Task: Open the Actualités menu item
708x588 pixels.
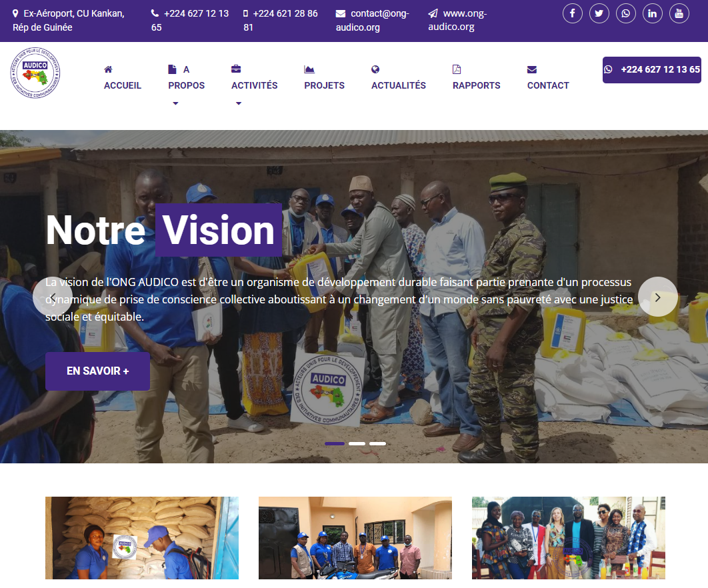Action: click(x=398, y=85)
